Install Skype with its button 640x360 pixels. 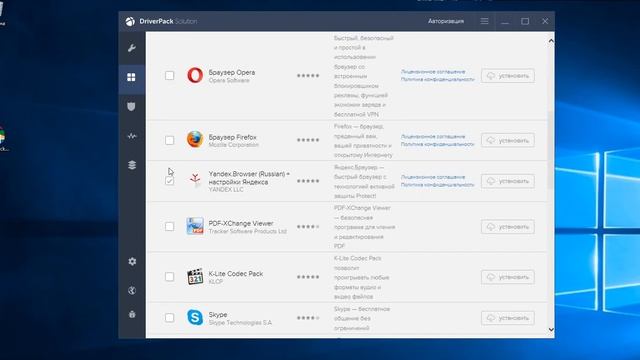[508, 318]
